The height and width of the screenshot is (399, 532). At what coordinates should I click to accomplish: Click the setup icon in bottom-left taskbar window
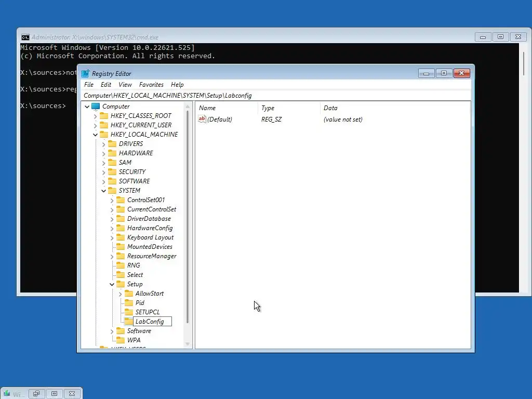6,394
